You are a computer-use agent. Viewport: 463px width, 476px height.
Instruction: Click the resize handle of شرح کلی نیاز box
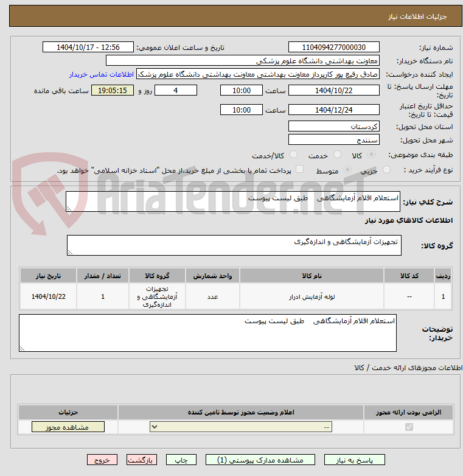69,209
